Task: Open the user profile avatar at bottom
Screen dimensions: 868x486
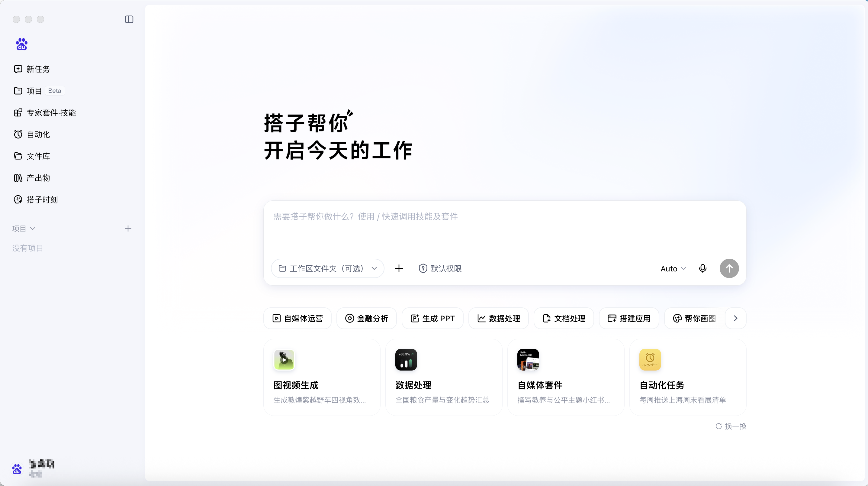Action: (17, 469)
